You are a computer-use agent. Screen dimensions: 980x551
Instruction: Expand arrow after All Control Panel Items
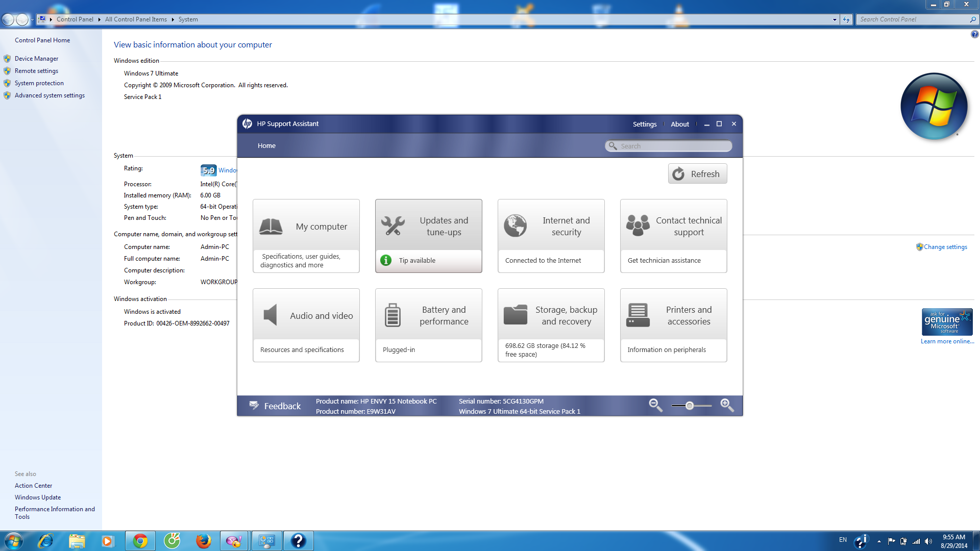pyautogui.click(x=173, y=19)
